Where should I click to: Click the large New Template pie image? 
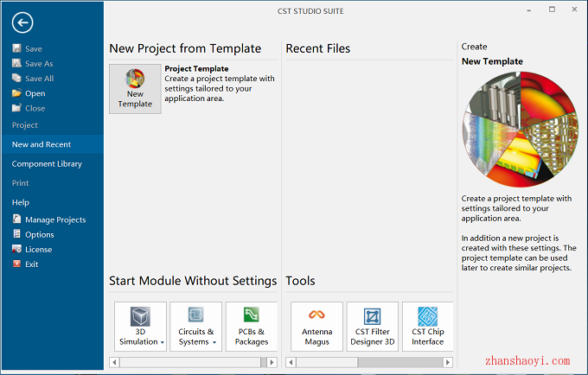click(x=521, y=130)
